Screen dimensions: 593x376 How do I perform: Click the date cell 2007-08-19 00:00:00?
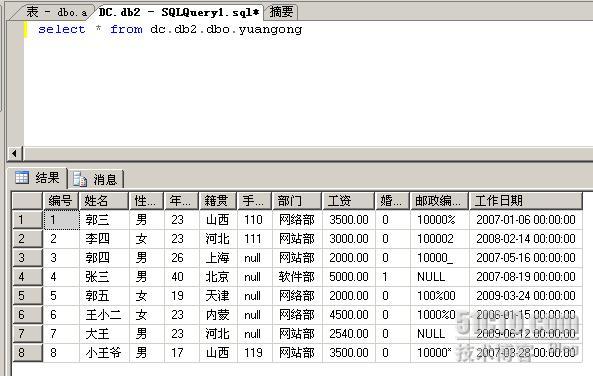point(526,277)
